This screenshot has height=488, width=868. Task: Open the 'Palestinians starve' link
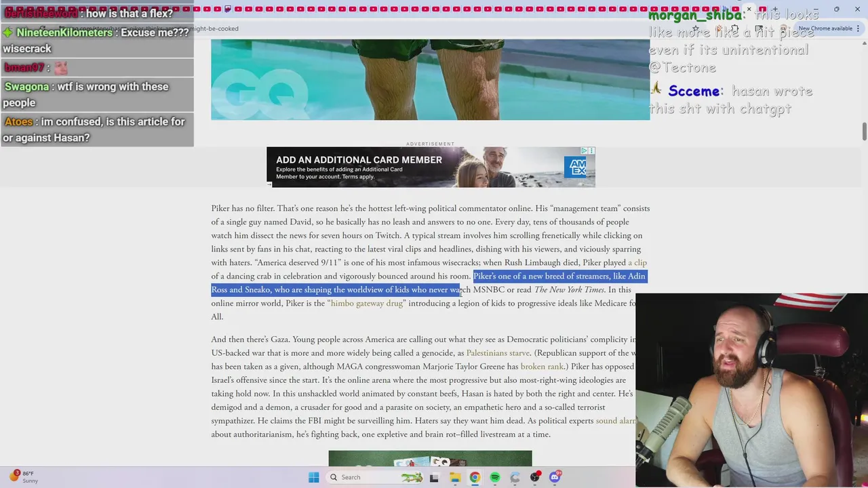pos(498,352)
